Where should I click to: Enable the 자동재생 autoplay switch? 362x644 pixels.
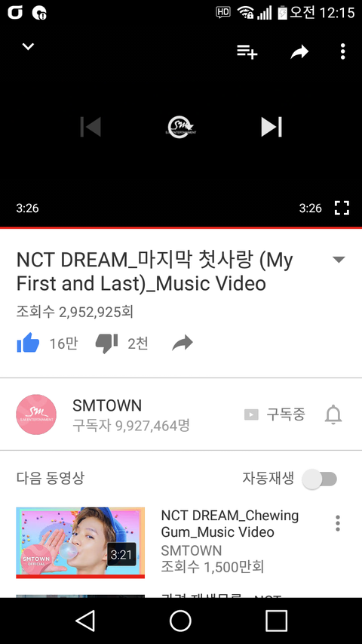click(x=320, y=479)
